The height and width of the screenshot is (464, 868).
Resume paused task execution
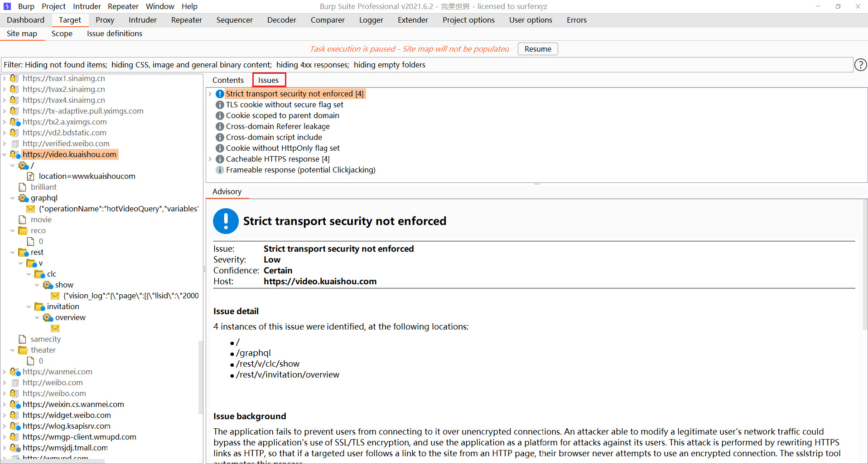[538, 49]
